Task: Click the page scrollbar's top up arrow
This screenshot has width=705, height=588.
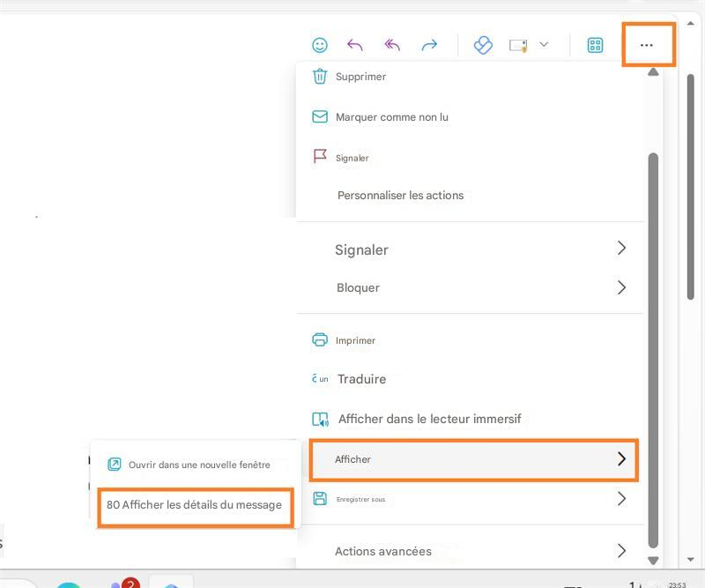Action: [x=691, y=24]
